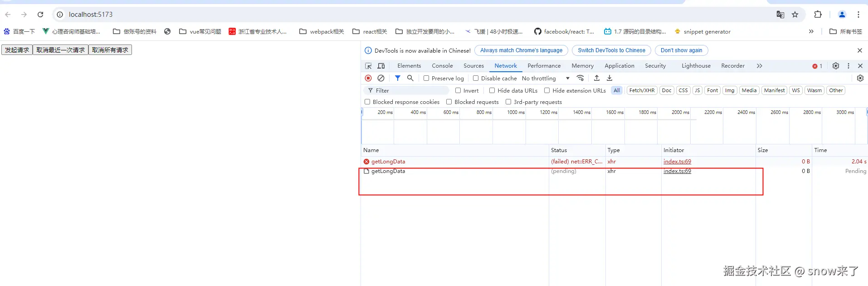Click the 发起请求 button
The width and height of the screenshot is (868, 286).
point(17,50)
